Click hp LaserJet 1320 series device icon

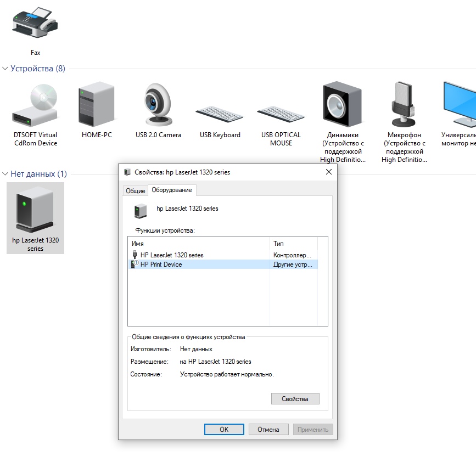[x=35, y=210]
